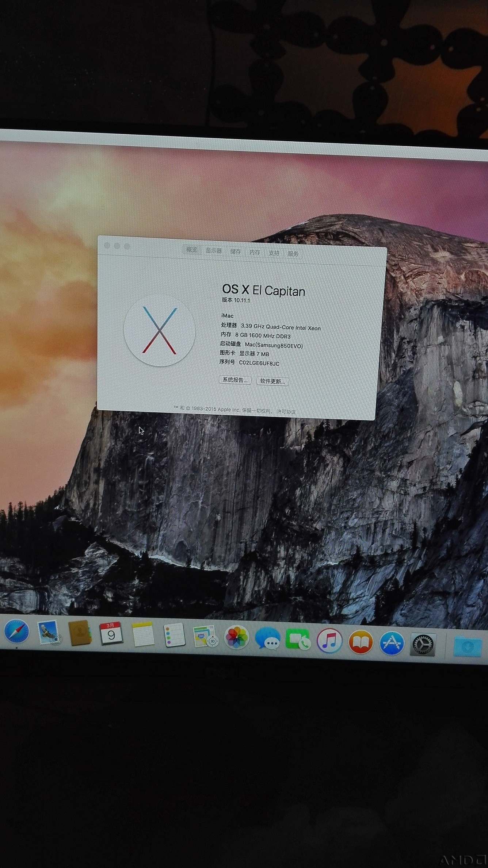Open the Downloads folder in Dock
The width and height of the screenshot is (488, 868).
[468, 646]
